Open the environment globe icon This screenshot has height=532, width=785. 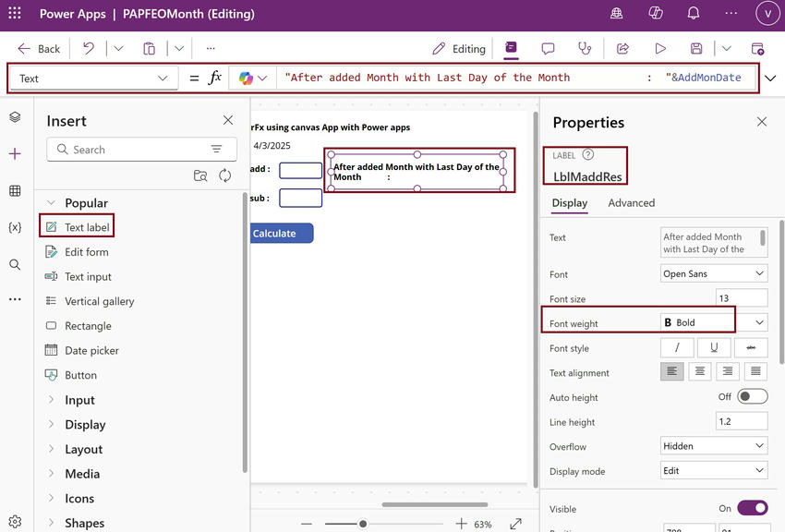coord(616,14)
